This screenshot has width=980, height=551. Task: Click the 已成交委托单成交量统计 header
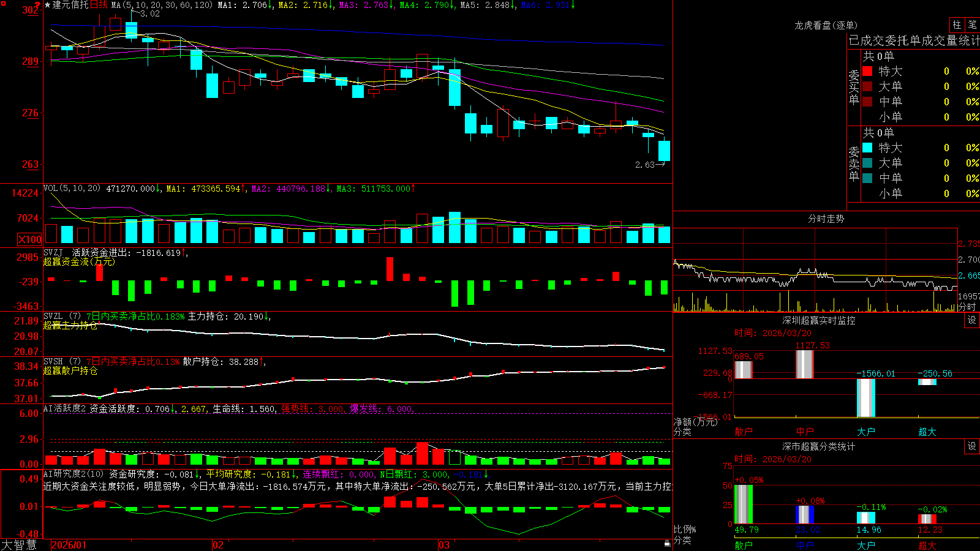tap(914, 41)
